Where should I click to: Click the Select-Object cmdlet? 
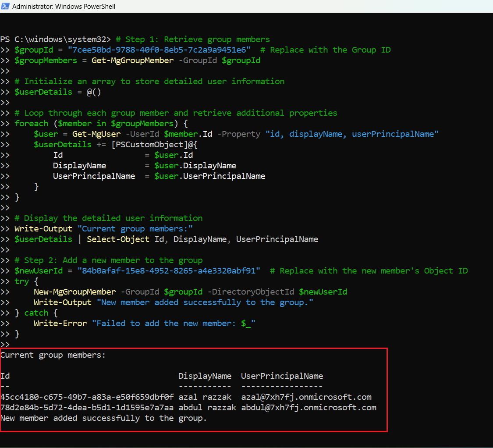[x=118, y=239]
